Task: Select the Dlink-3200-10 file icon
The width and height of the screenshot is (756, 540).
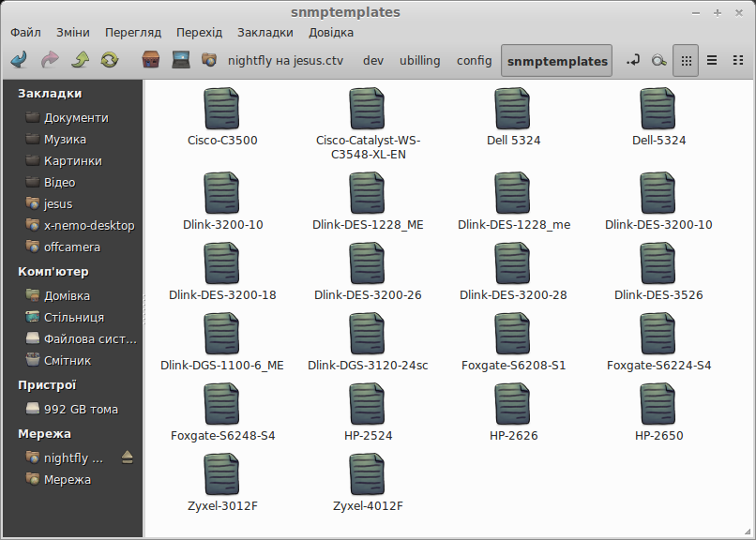Action: [x=221, y=193]
